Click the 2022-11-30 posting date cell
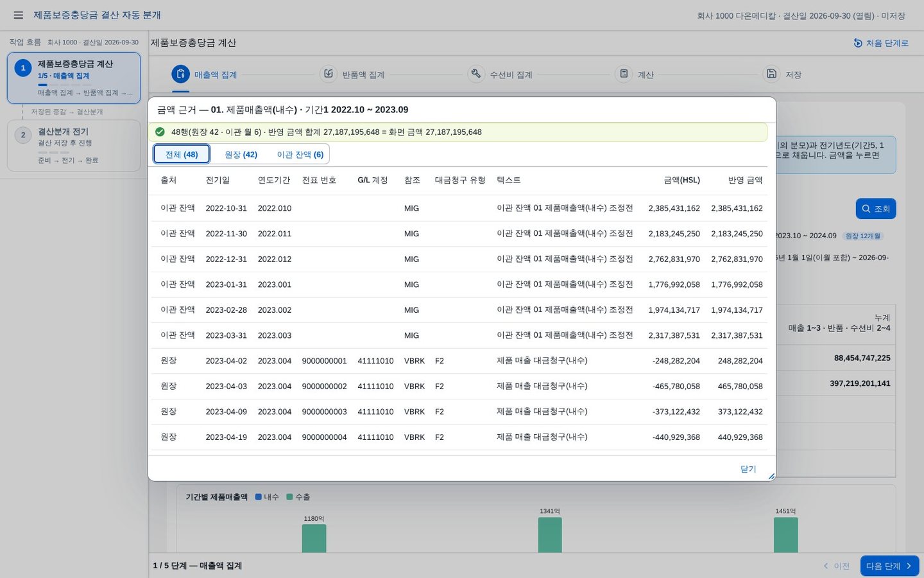The image size is (924, 578). pos(226,234)
